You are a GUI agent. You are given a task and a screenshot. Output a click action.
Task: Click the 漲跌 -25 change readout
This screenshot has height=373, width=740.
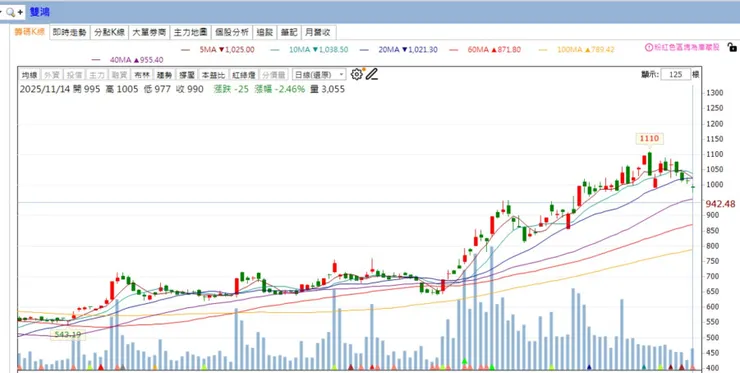(x=231, y=89)
